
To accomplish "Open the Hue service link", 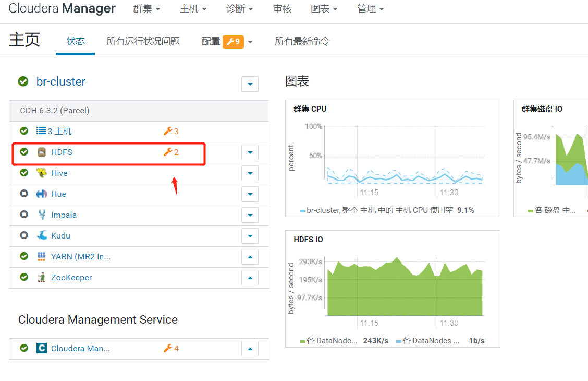I will point(58,194).
